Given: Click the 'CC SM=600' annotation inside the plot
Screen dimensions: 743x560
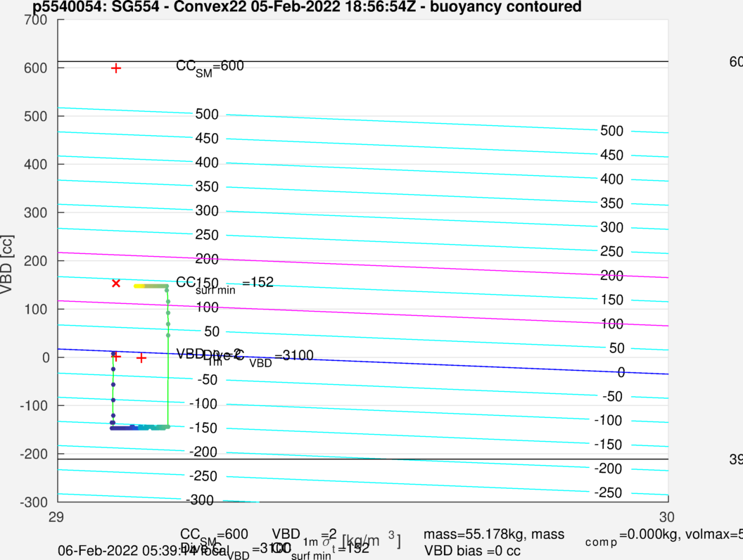Looking at the screenshot, I should [210, 68].
